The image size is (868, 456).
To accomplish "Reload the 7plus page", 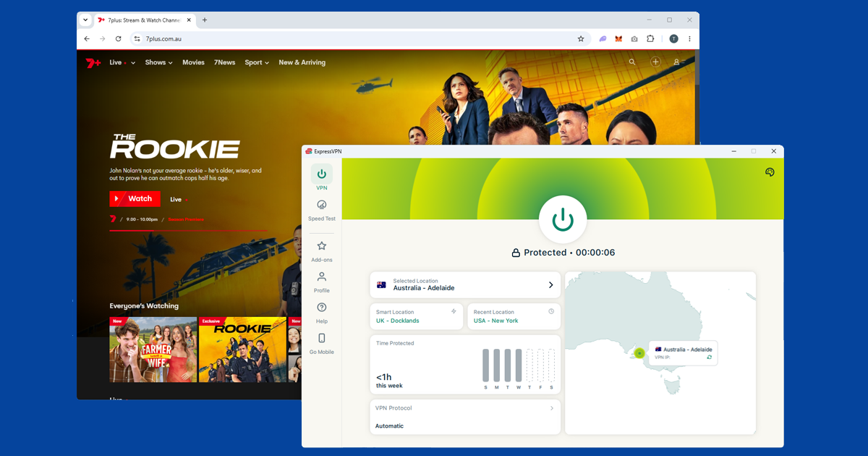I will (119, 39).
